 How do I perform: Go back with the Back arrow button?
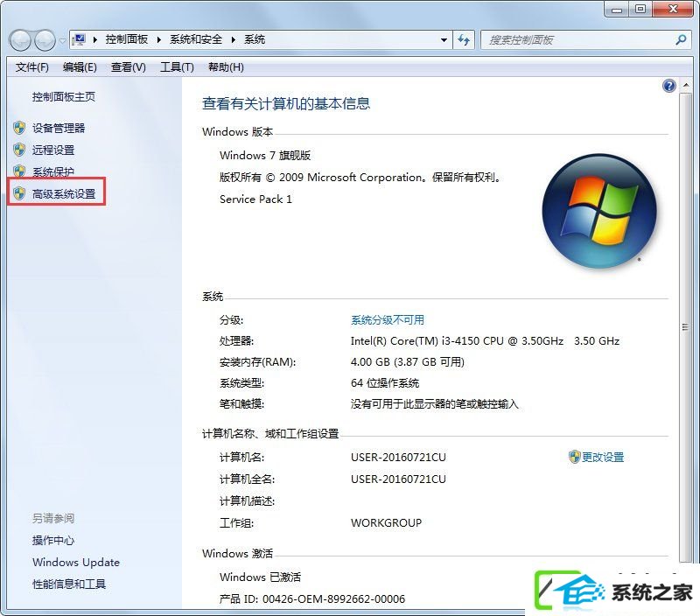pyautogui.click(x=20, y=40)
